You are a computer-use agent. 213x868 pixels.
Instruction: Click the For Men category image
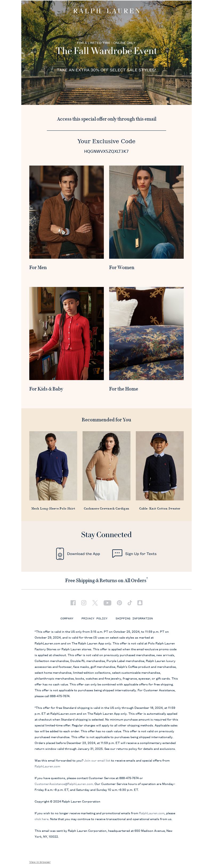pos(66,212)
